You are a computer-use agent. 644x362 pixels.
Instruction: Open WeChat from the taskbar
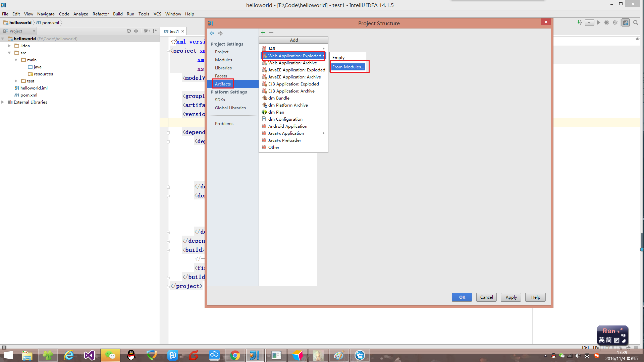(110, 355)
